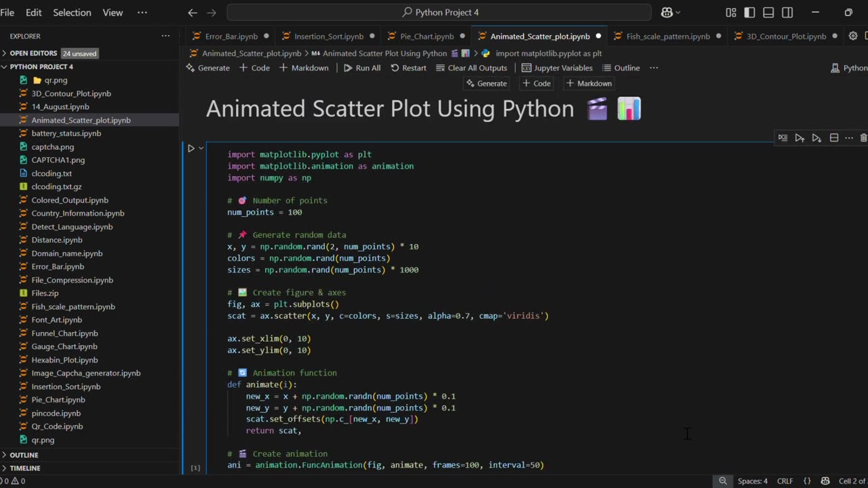The image size is (868, 488).
Task: Click the errors and warnings count
Action: tap(12, 481)
